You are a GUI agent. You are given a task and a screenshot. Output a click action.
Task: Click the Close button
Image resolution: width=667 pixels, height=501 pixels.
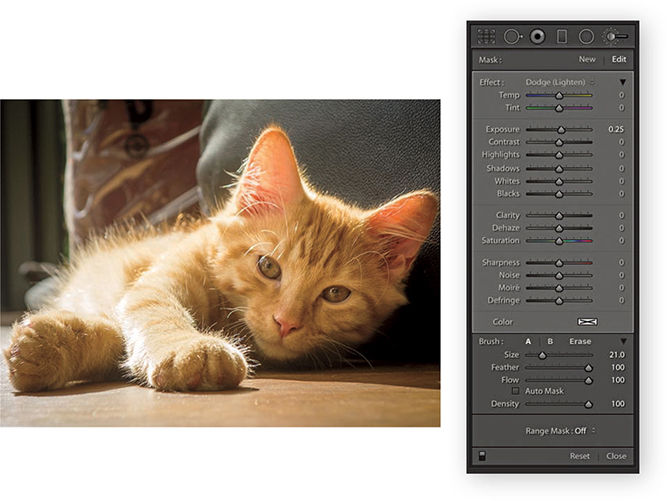(616, 456)
